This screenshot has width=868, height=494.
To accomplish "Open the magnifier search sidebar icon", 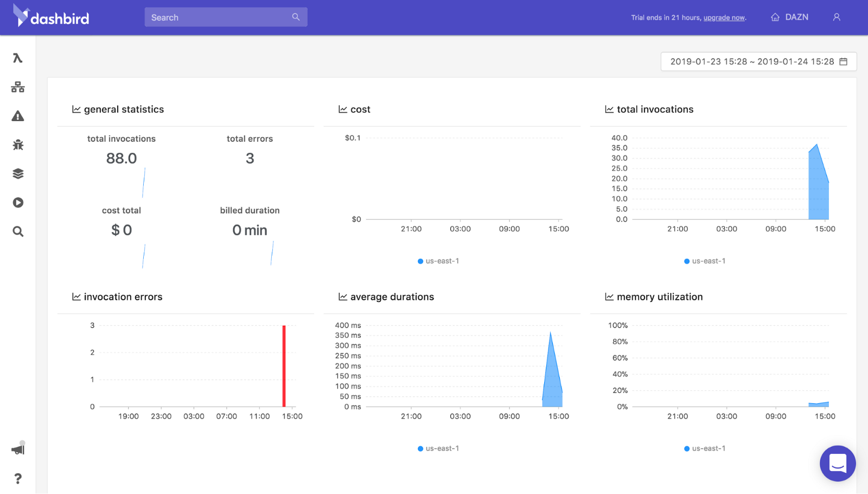I will click(18, 232).
